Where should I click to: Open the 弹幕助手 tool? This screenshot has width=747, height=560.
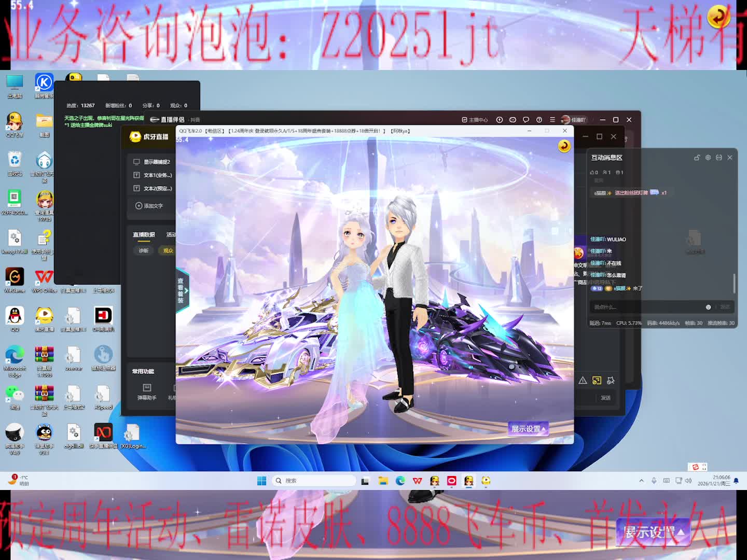click(147, 391)
